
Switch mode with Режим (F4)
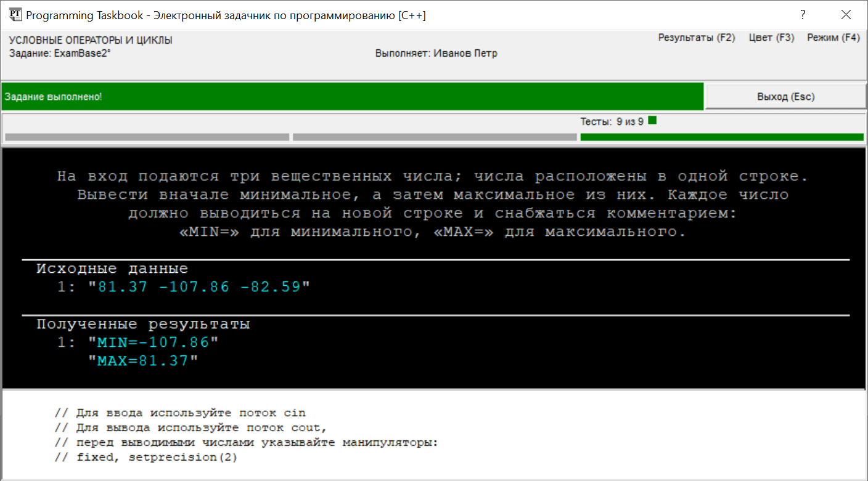[x=833, y=38]
